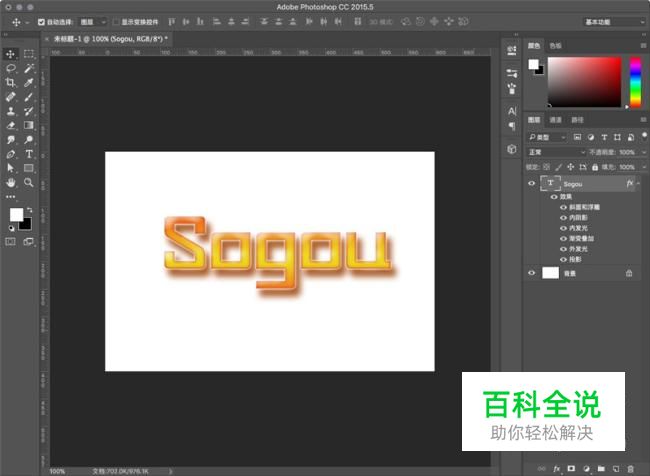650x476 pixels.
Task: Open the Edit Toolbar three-dots button
Action: click(x=11, y=197)
